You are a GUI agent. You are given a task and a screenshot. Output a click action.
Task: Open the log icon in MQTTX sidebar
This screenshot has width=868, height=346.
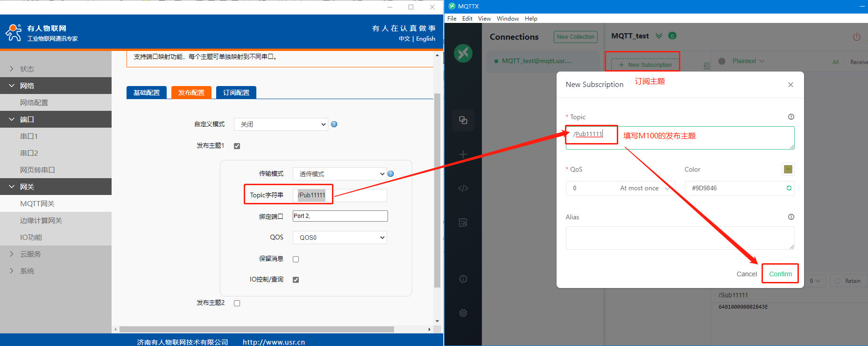pyautogui.click(x=463, y=223)
